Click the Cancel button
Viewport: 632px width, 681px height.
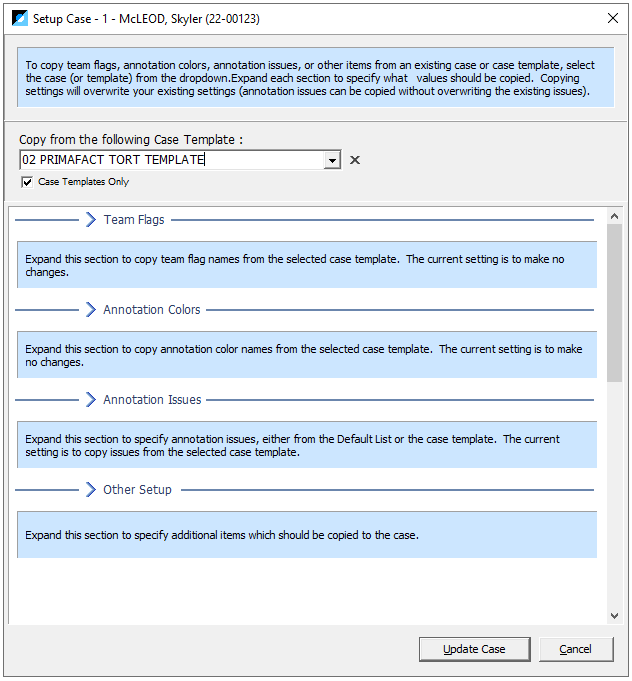click(x=576, y=649)
